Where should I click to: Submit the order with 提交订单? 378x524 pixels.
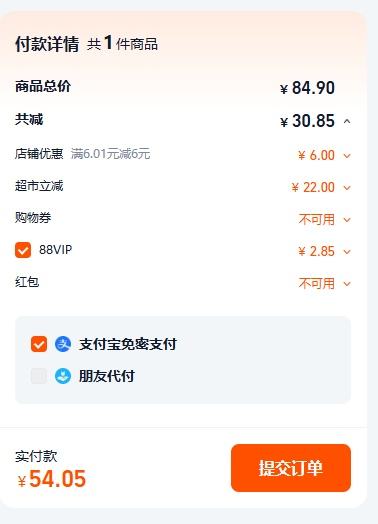(291, 468)
